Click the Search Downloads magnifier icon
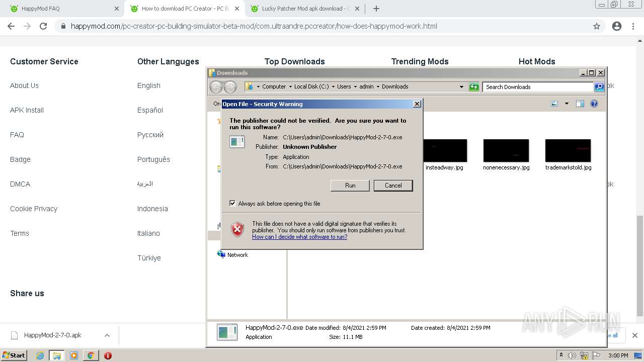The image size is (644, 362). coord(599,87)
